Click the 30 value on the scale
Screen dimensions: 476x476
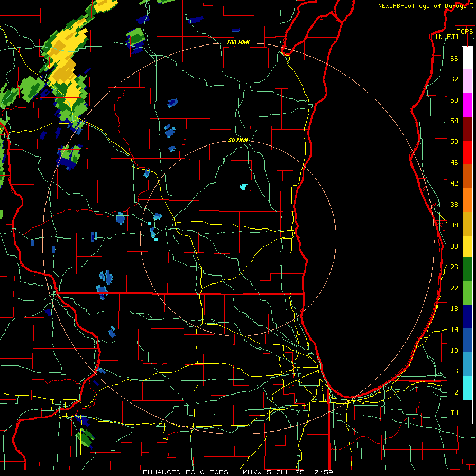pyautogui.click(x=454, y=246)
